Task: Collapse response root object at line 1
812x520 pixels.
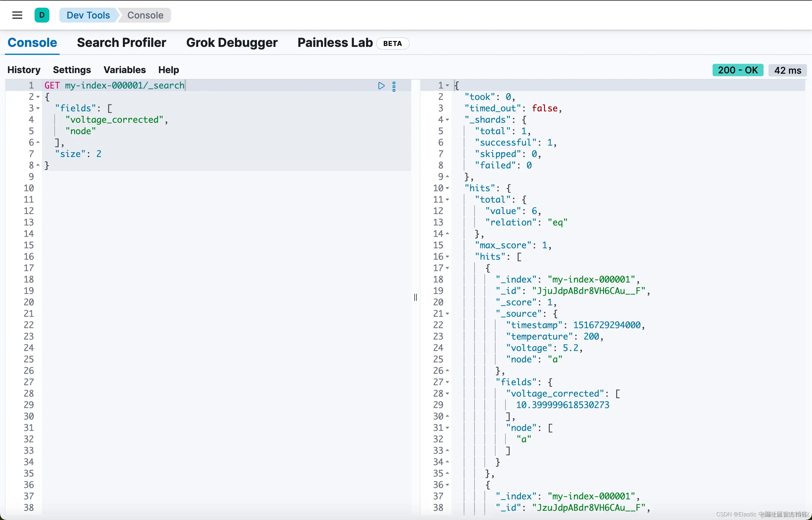Action: coord(447,86)
